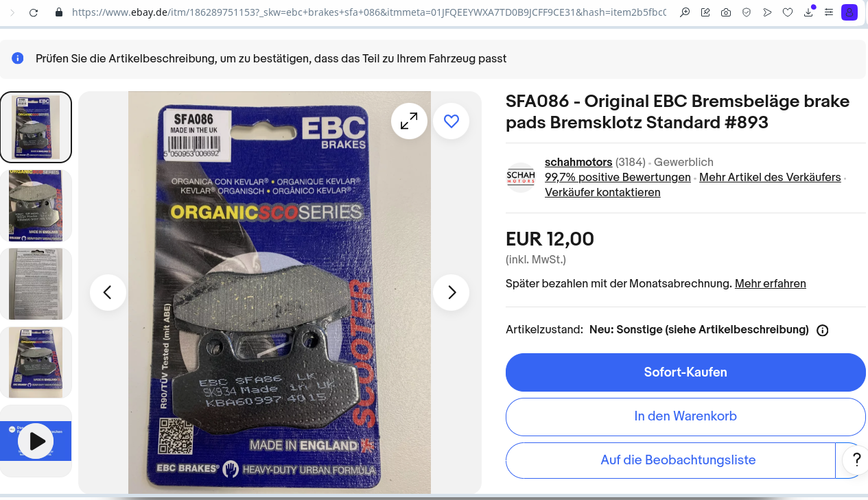This screenshot has height=500, width=868.
Task: Select the instruction sheet thumbnail
Action: (x=36, y=284)
